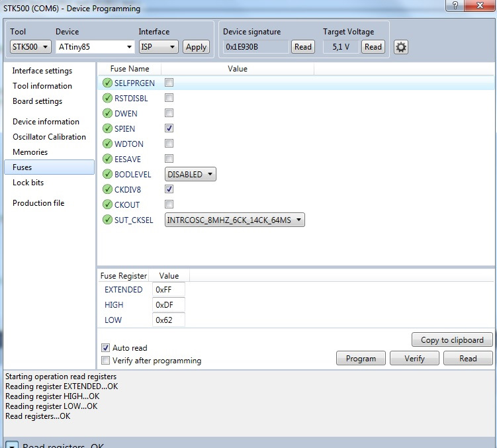This screenshot has width=497, height=448.
Task: Open the Device ATtiny85 dropdown
Action: coord(95,47)
